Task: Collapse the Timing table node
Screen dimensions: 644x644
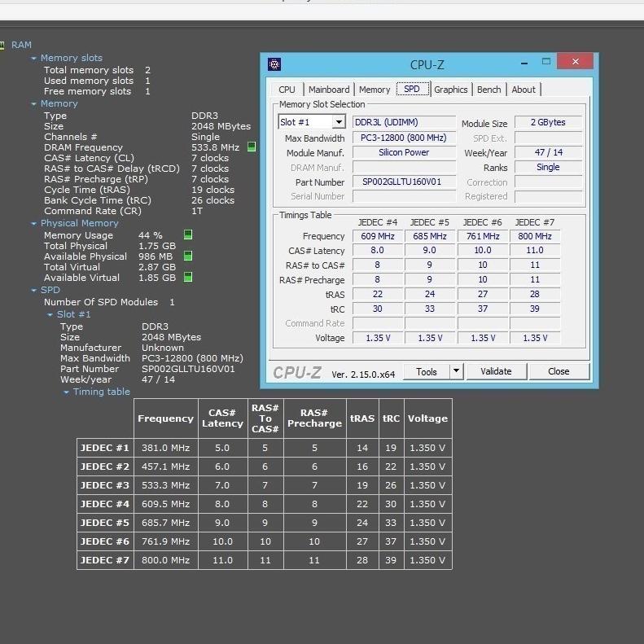Action: [x=66, y=392]
